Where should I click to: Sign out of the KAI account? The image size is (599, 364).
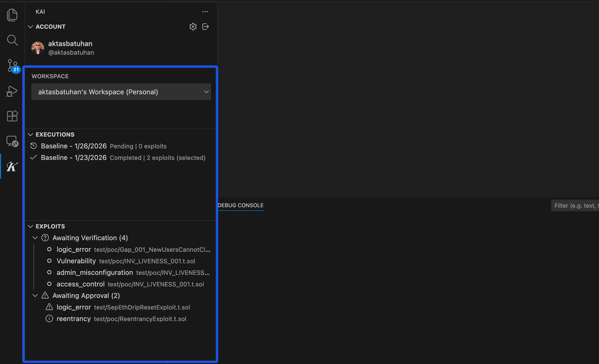coord(205,27)
